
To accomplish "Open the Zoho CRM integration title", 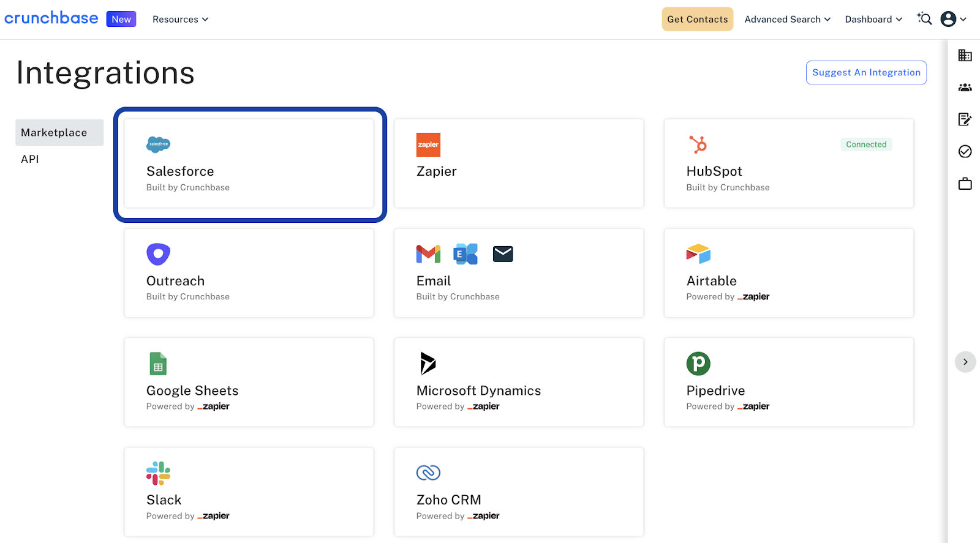I will click(448, 500).
